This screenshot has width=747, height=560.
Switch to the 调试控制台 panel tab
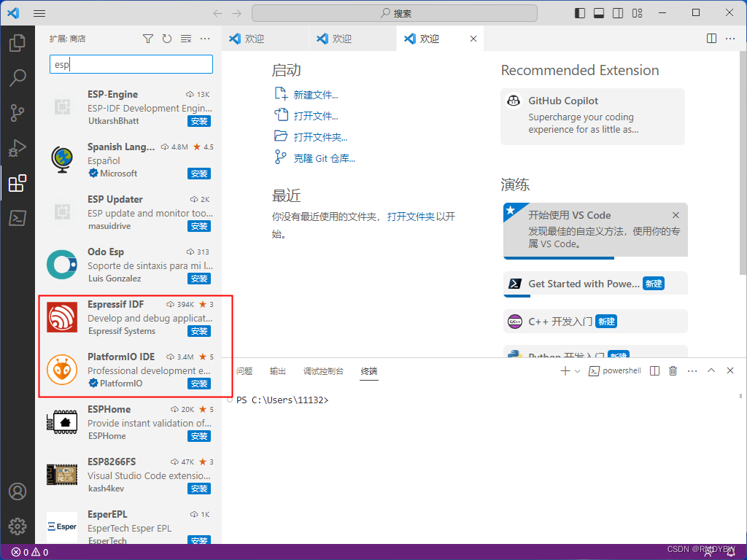[x=323, y=371]
